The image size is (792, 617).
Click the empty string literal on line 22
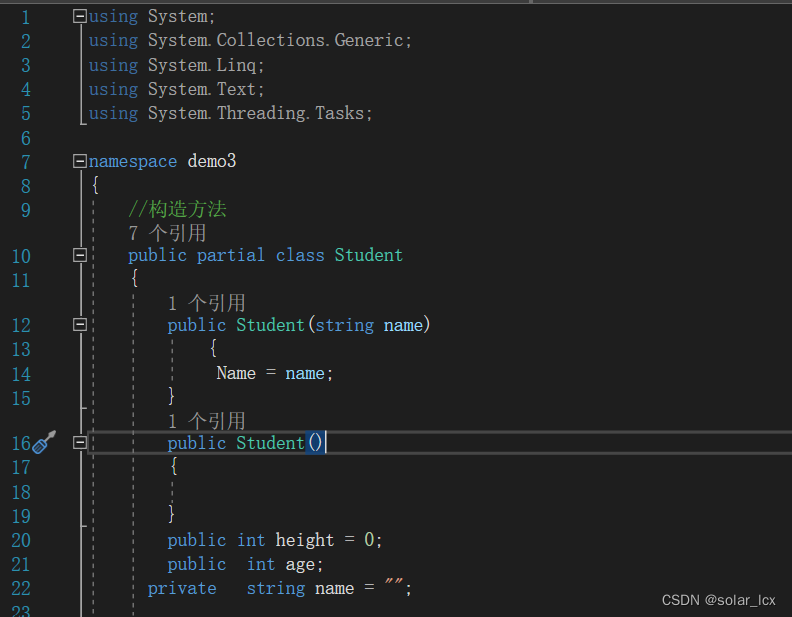394,583
